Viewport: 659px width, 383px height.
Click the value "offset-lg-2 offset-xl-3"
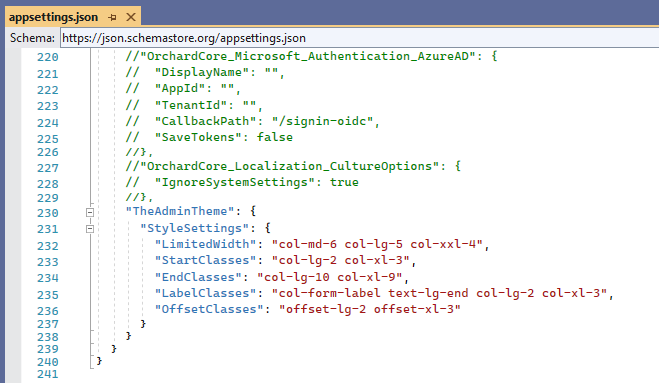370,309
